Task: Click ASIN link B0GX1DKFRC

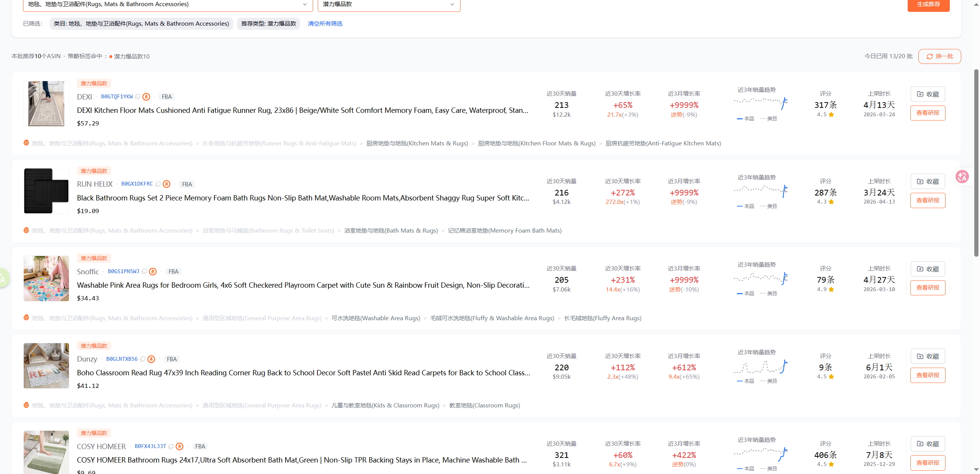Action: (137, 184)
